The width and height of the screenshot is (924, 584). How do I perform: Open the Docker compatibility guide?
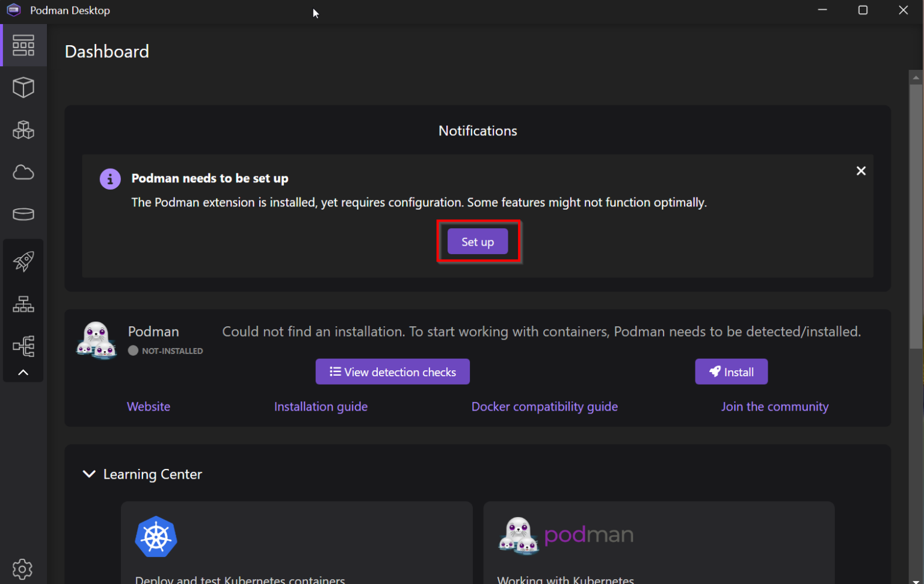click(544, 406)
